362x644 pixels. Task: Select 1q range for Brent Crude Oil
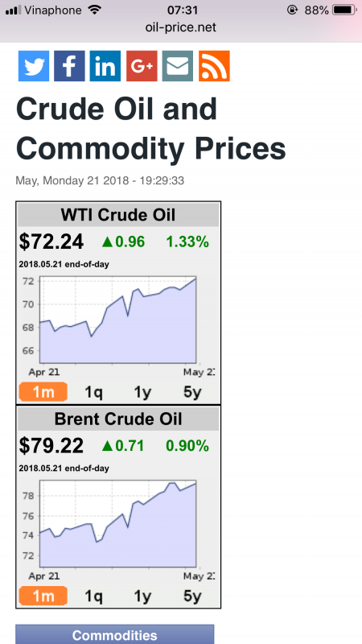(x=93, y=596)
